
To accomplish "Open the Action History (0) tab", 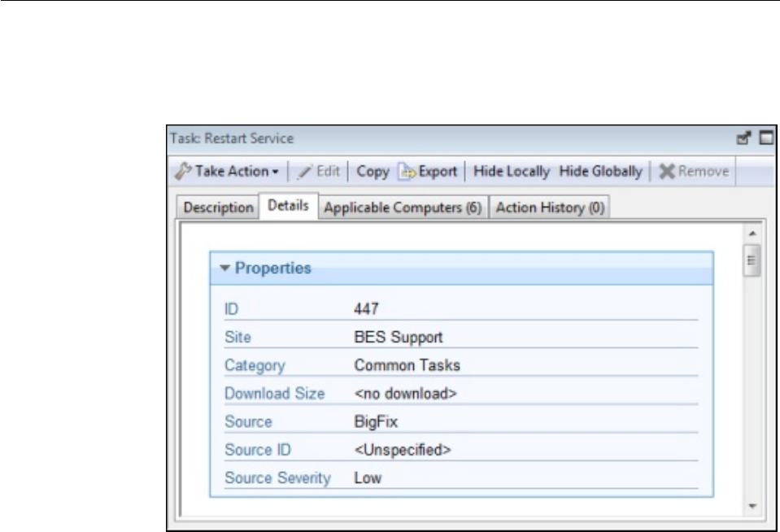I will click(x=551, y=207).
